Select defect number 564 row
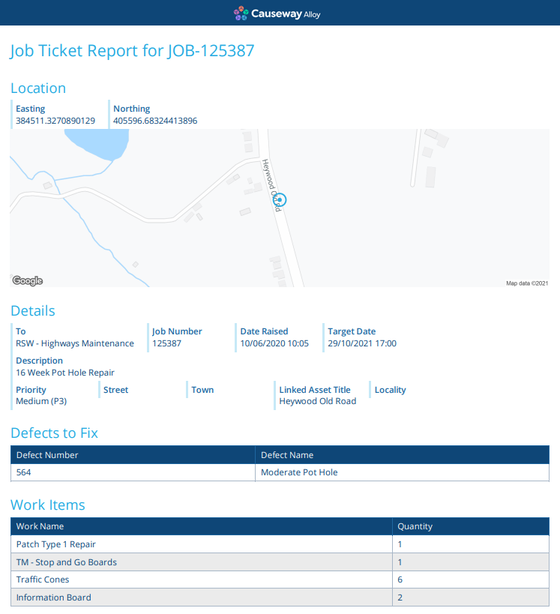 pyautogui.click(x=280, y=472)
